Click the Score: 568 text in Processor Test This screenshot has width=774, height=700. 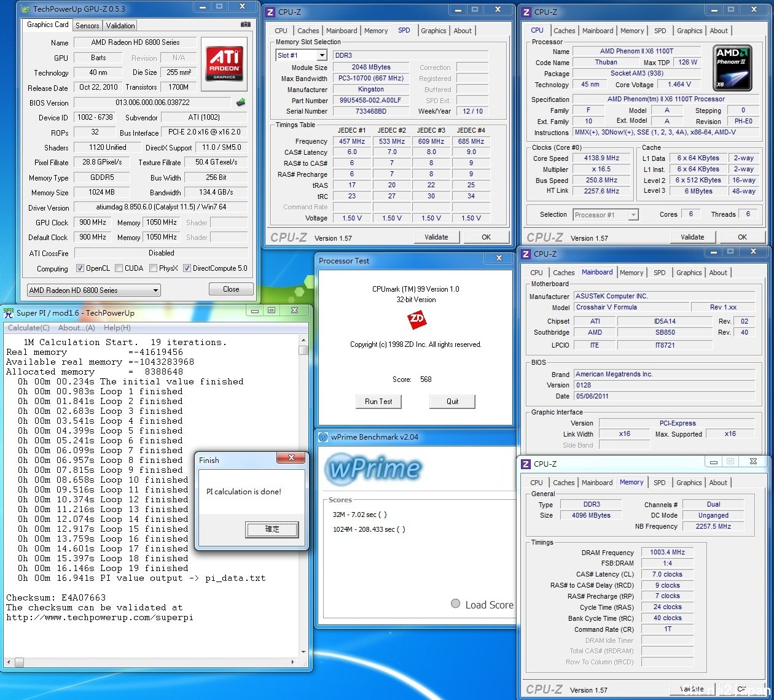(412, 379)
